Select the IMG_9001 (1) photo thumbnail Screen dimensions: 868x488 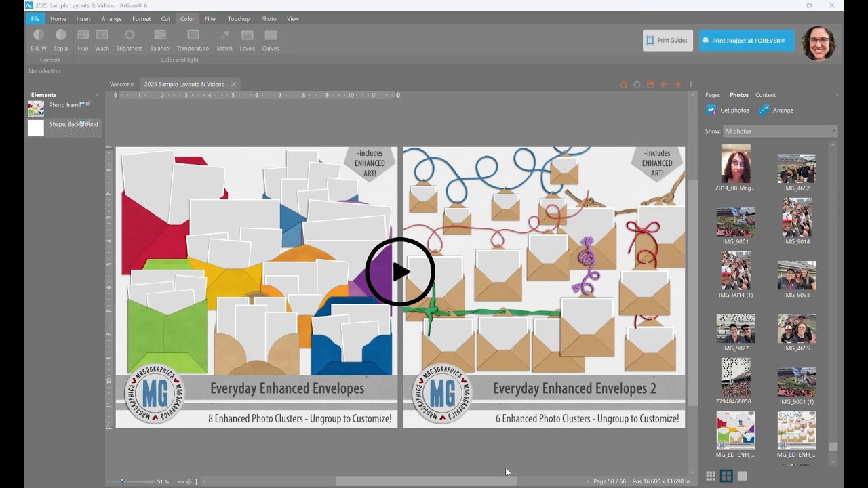coord(797,382)
